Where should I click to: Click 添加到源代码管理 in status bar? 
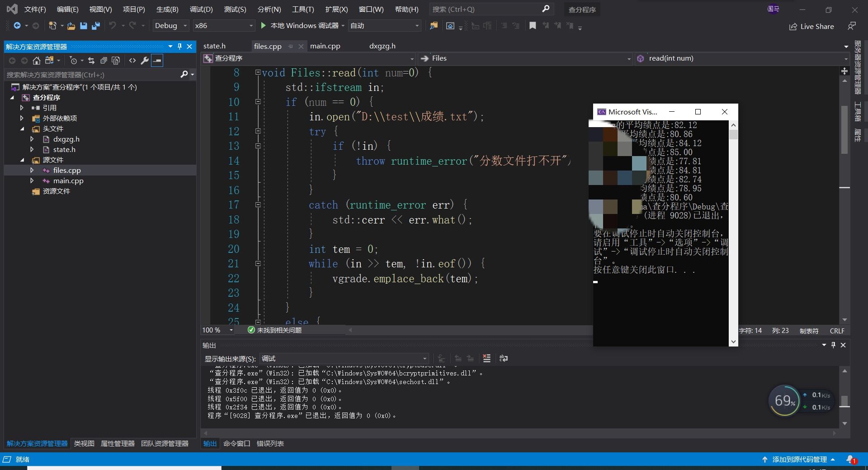(799, 460)
